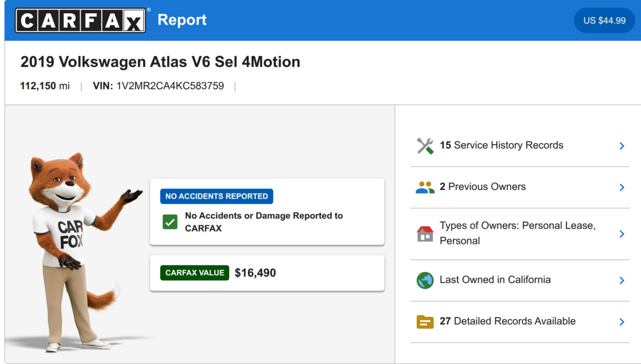Click the globe icon for last owned location

(x=425, y=280)
